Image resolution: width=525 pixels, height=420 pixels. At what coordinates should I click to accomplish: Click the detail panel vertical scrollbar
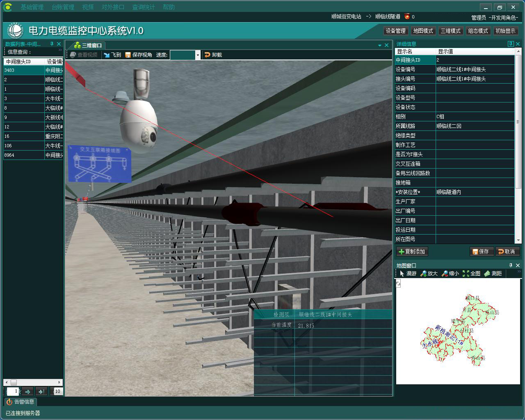pyautogui.click(x=518, y=123)
